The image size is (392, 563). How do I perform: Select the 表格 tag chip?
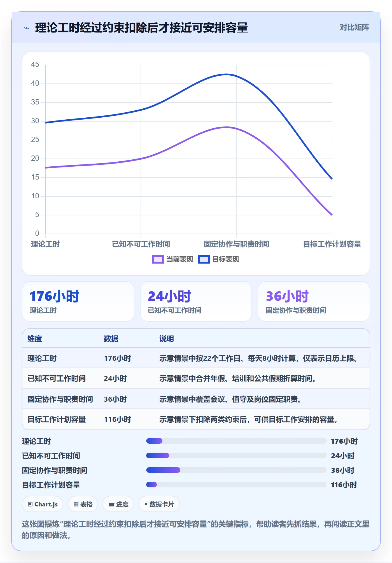83,504
